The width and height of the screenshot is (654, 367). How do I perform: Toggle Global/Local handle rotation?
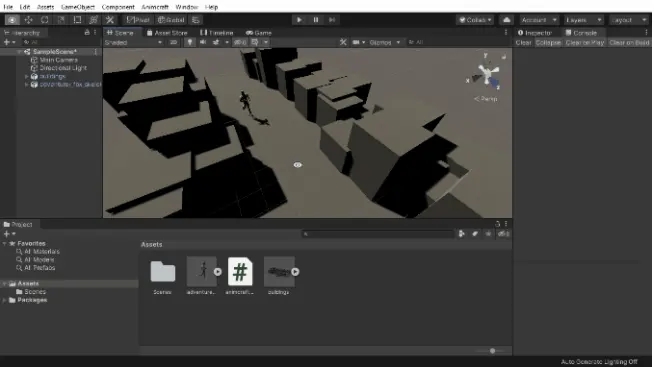click(171, 20)
